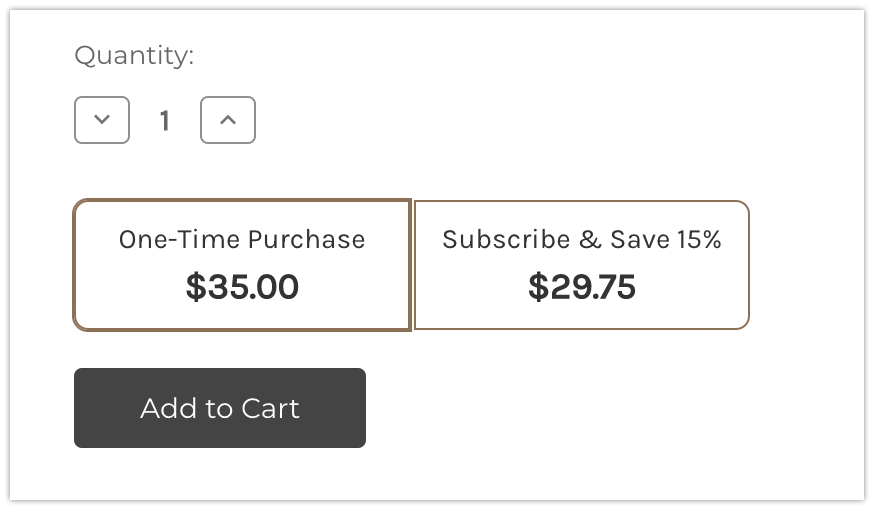Add one more item using quantity increment

228,120
